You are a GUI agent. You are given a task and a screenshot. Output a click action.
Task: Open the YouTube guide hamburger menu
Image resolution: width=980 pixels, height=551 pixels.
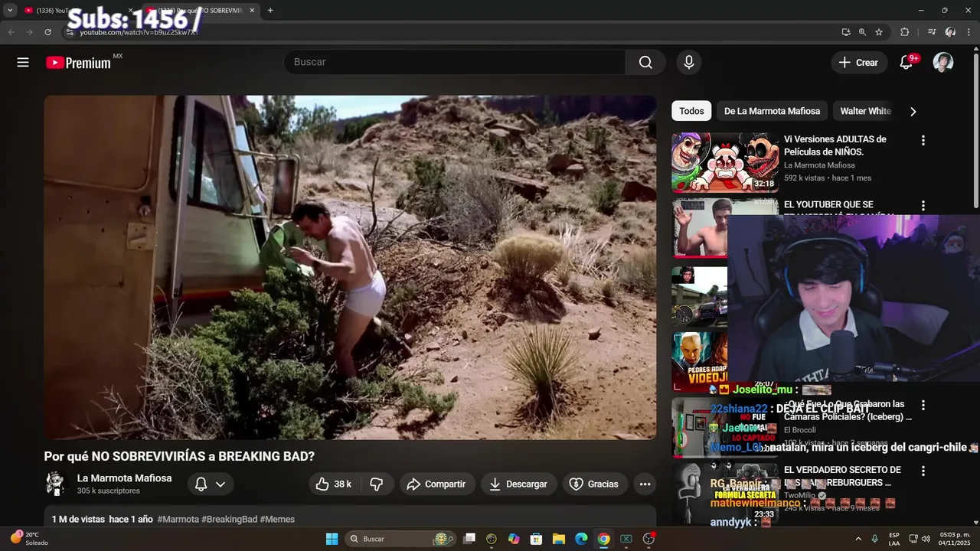click(x=23, y=63)
